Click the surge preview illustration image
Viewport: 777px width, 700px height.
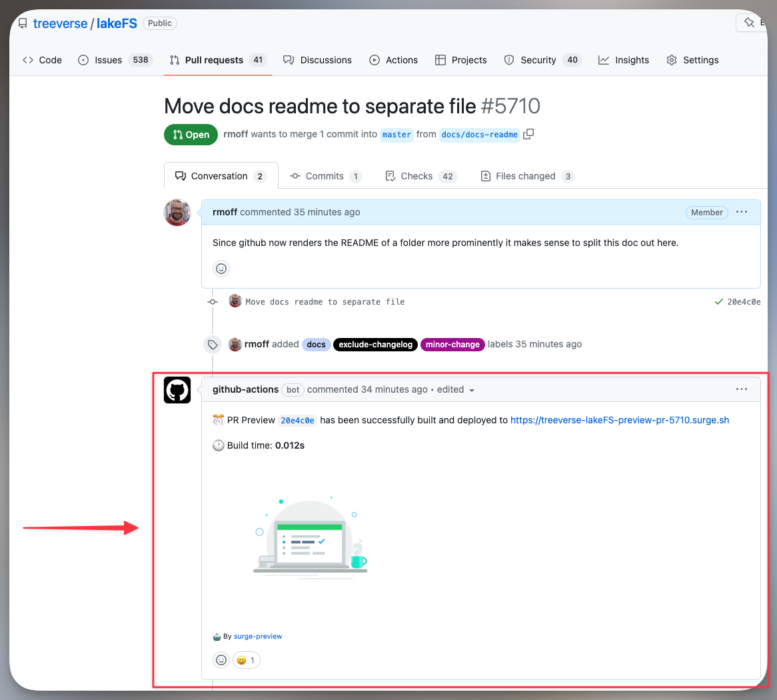310,537
